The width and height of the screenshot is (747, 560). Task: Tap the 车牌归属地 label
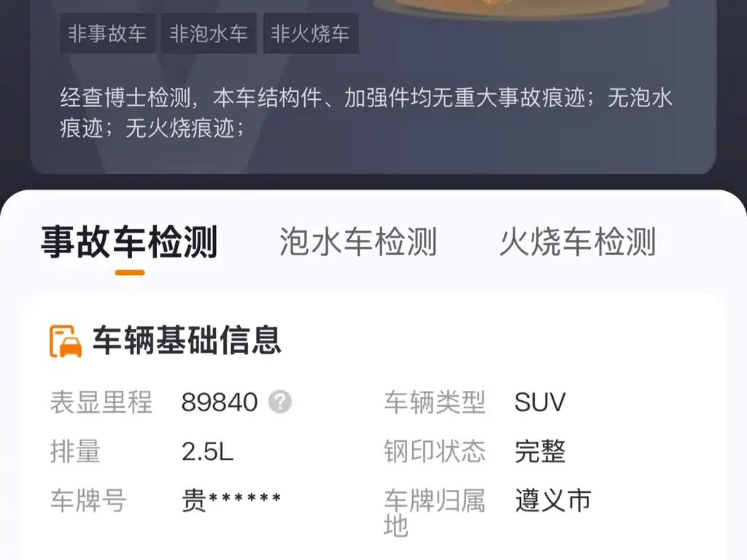click(435, 513)
